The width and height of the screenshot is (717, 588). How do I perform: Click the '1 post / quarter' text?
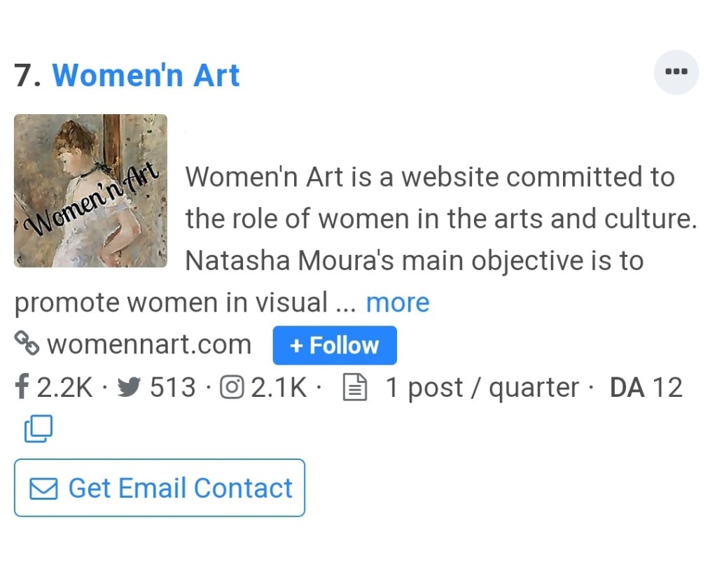pyautogui.click(x=482, y=387)
